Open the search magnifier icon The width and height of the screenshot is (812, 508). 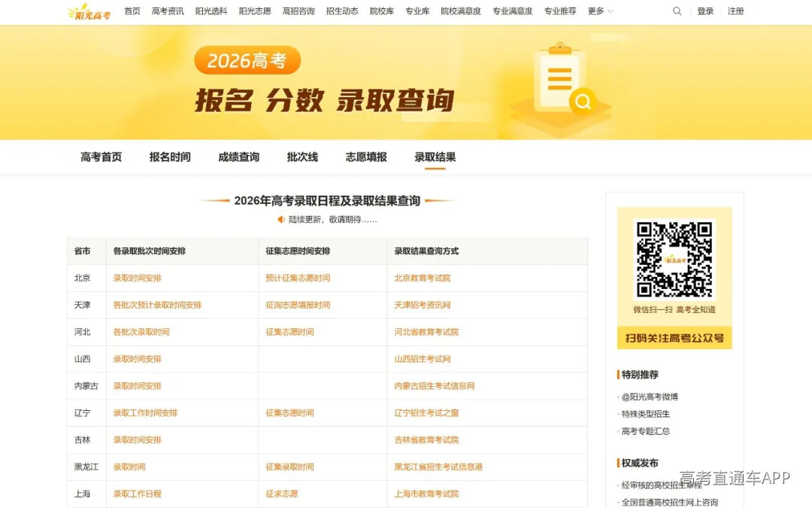coord(677,11)
